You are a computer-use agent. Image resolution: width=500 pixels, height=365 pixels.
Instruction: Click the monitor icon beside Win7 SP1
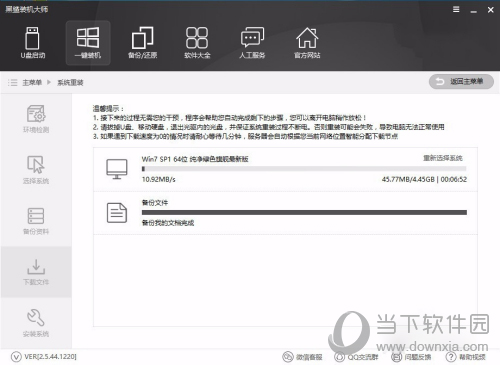coord(117,169)
